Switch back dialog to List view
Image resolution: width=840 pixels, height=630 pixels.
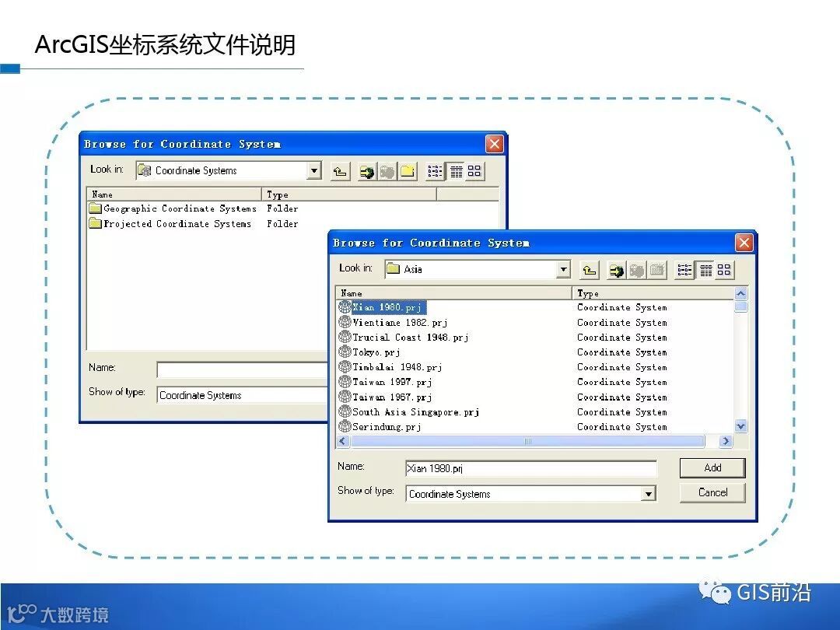[435, 171]
